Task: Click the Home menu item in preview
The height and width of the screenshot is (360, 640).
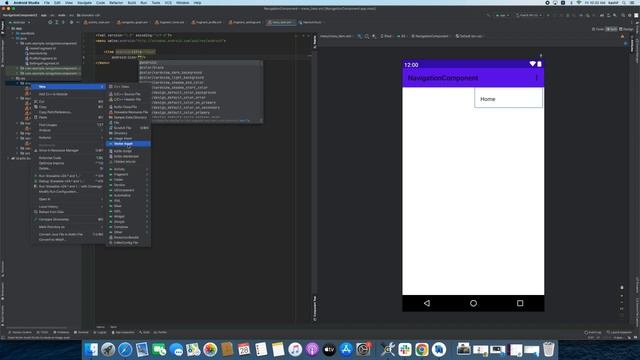Action: pos(508,99)
